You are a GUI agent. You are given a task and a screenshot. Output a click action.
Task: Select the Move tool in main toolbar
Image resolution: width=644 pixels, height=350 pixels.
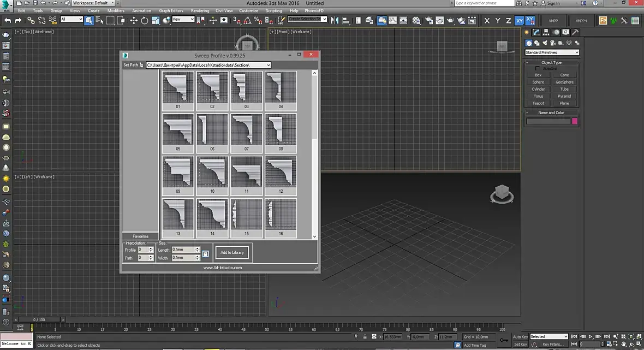coord(133,20)
